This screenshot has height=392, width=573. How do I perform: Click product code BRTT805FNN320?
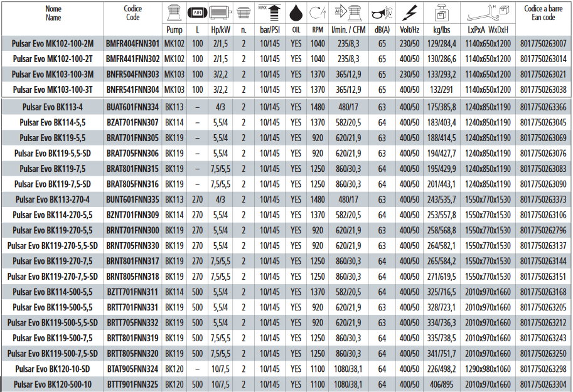132,354
